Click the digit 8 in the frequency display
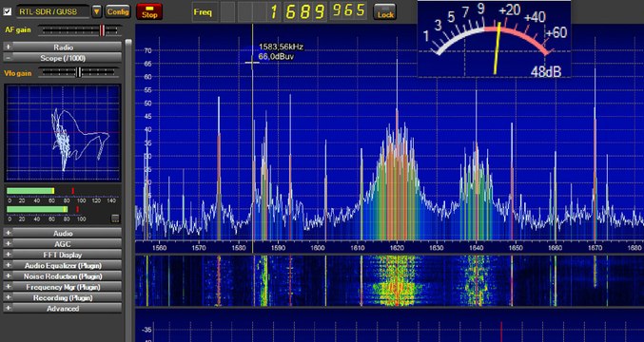 tap(304, 11)
